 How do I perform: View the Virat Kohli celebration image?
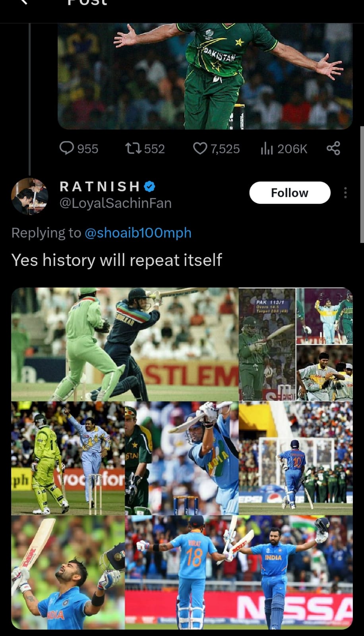pos(68,576)
